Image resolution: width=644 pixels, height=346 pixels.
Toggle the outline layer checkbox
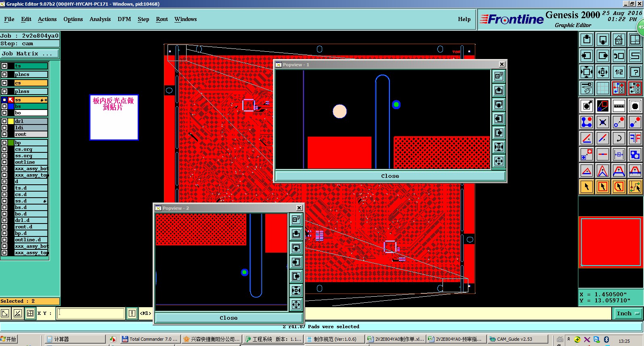click(x=4, y=162)
